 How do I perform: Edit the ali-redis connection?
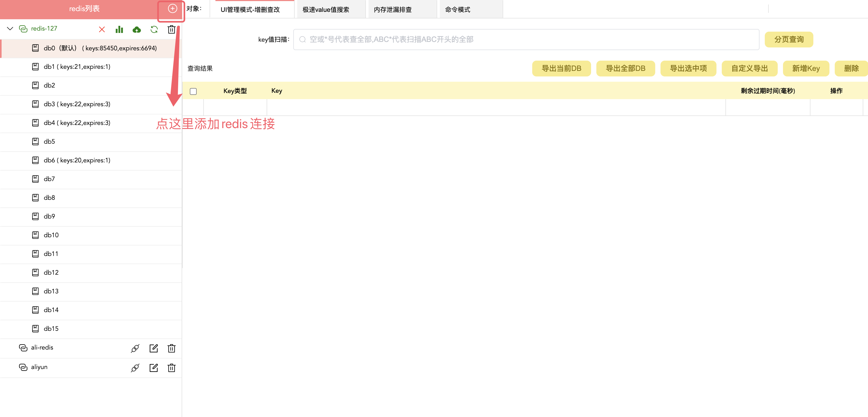[x=153, y=348]
